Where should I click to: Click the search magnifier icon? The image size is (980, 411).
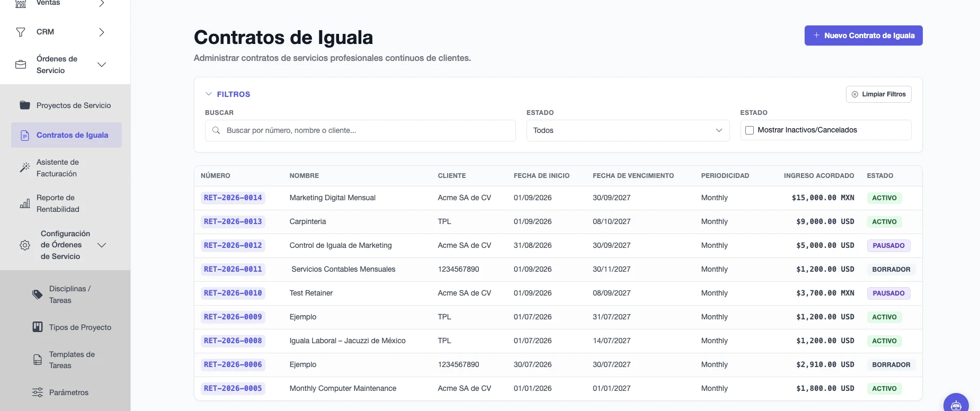pyautogui.click(x=216, y=130)
